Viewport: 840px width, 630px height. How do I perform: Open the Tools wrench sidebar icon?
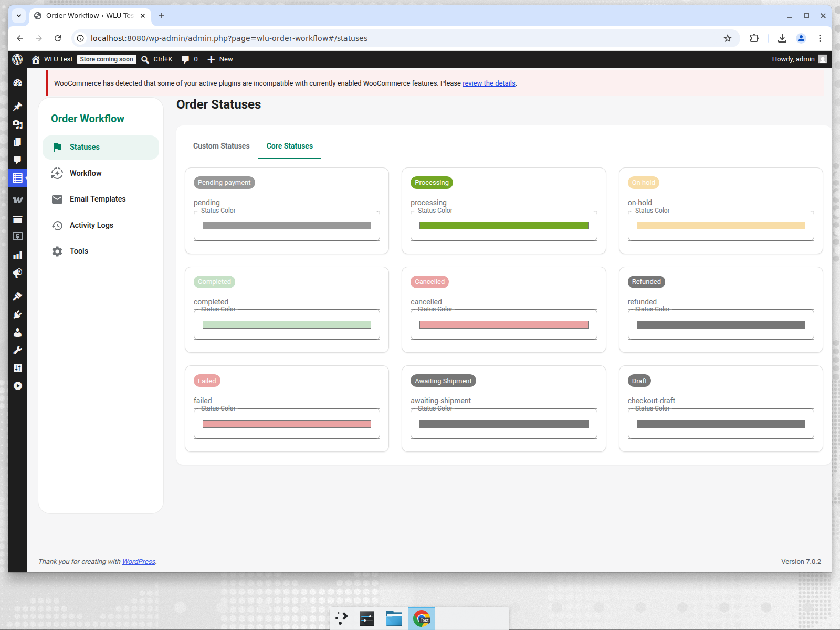click(x=17, y=350)
